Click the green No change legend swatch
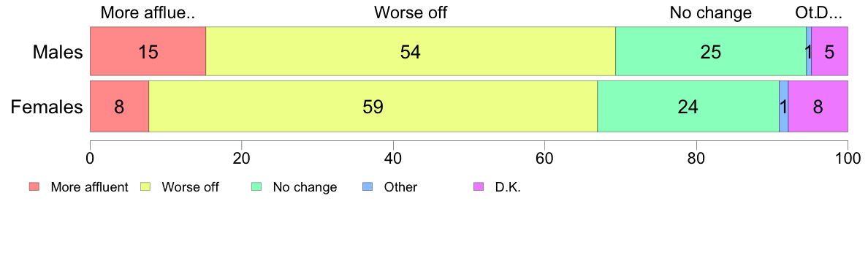 pyautogui.click(x=256, y=187)
